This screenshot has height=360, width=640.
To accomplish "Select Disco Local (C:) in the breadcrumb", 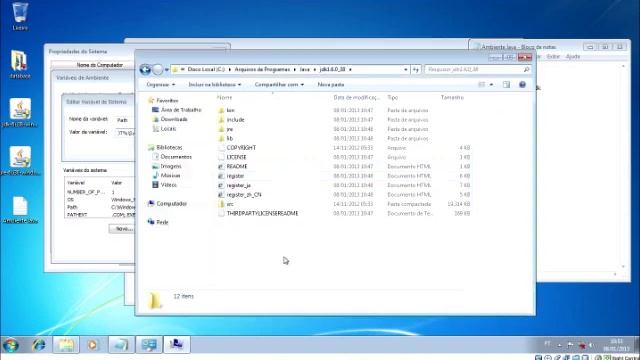I will pyautogui.click(x=206, y=70).
